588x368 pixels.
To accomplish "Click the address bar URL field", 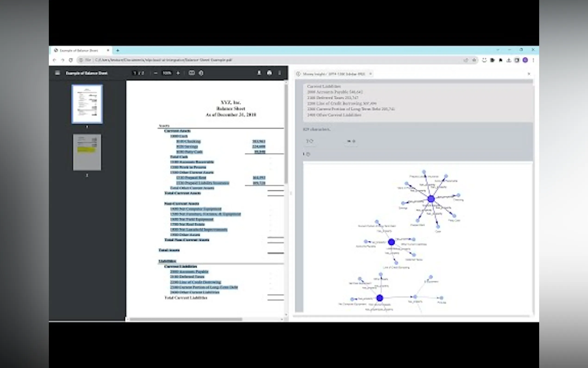I will [277, 60].
